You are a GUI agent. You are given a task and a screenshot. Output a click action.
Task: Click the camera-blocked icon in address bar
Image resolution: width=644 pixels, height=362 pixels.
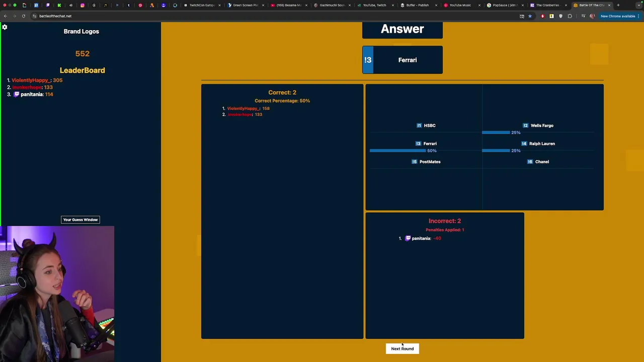[x=522, y=16]
